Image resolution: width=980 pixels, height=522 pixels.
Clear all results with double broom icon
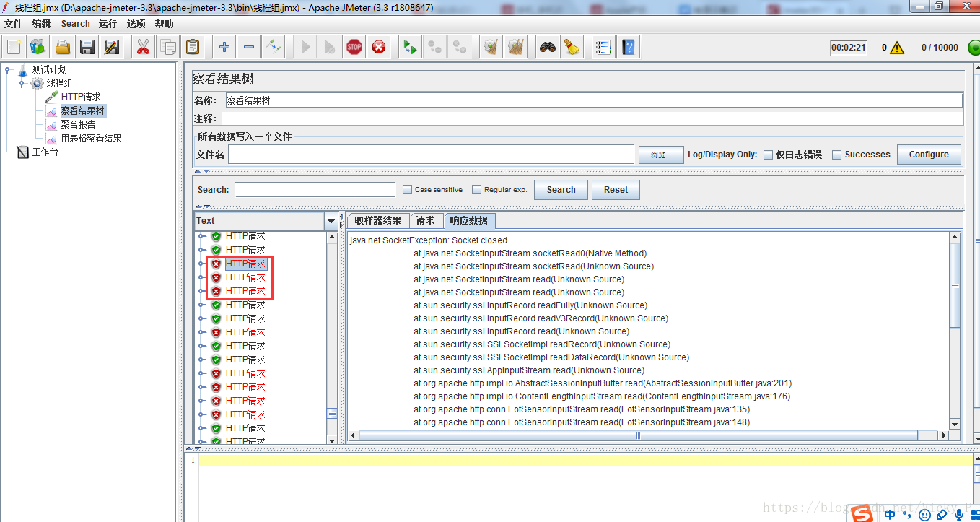click(516, 48)
